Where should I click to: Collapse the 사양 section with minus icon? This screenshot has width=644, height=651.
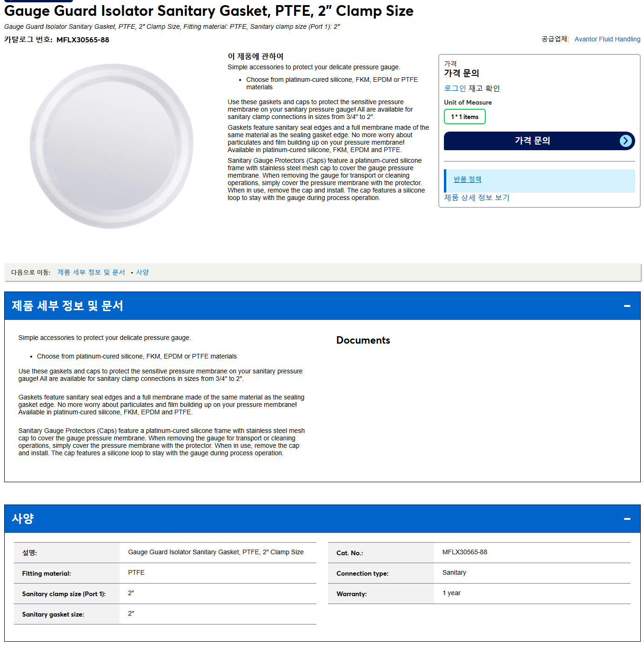tap(627, 519)
